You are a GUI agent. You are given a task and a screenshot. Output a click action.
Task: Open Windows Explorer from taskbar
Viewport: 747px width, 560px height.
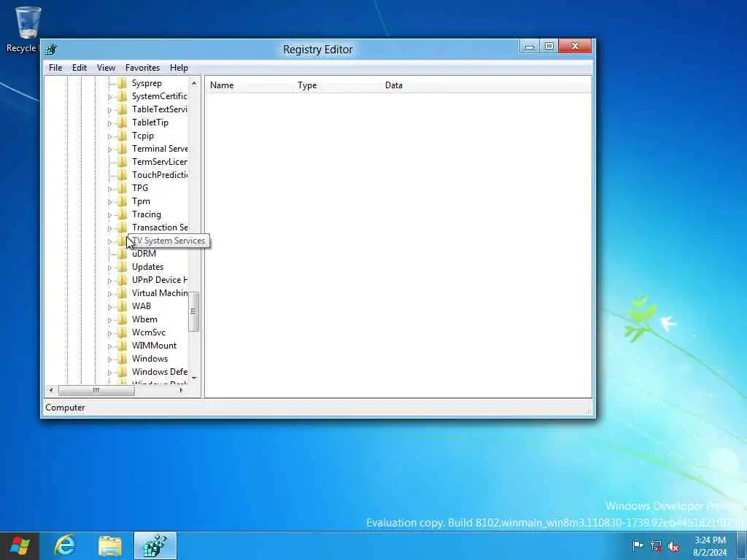tap(110, 545)
